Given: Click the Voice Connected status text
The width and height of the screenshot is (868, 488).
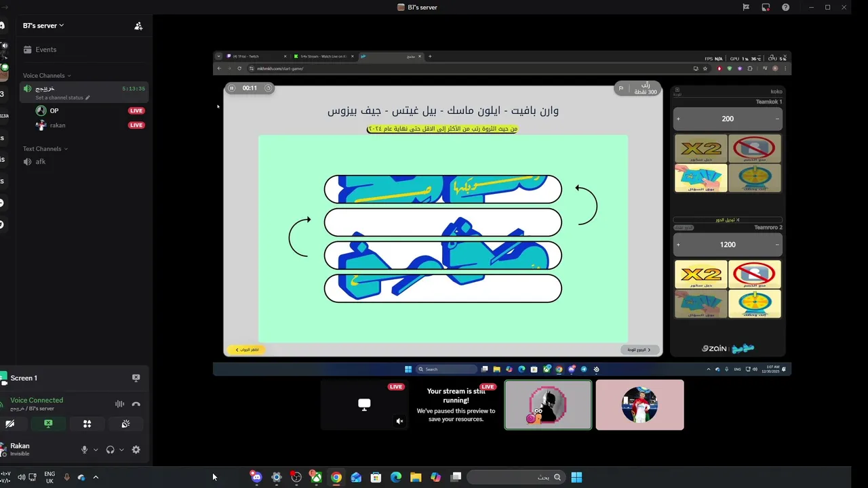Looking at the screenshot, I should point(37,401).
